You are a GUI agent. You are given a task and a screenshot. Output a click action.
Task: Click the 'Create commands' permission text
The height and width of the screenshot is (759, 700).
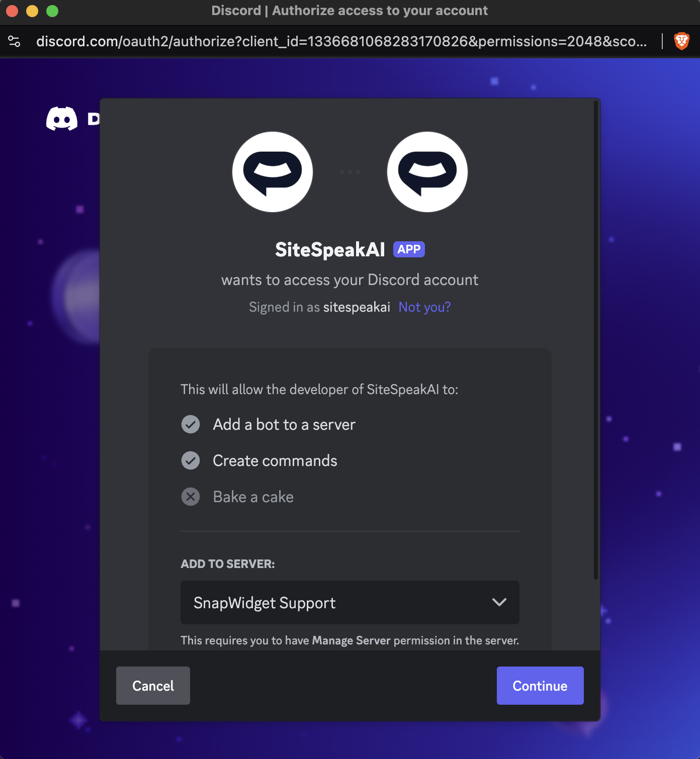275,461
